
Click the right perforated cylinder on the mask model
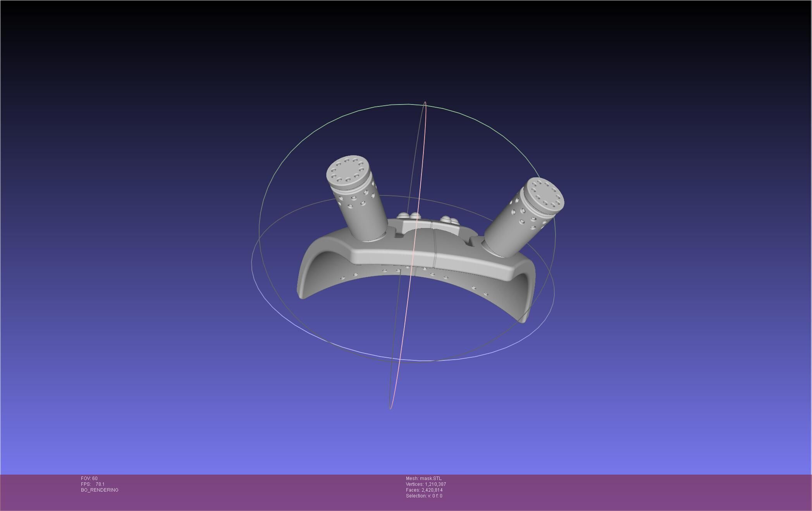(x=524, y=217)
